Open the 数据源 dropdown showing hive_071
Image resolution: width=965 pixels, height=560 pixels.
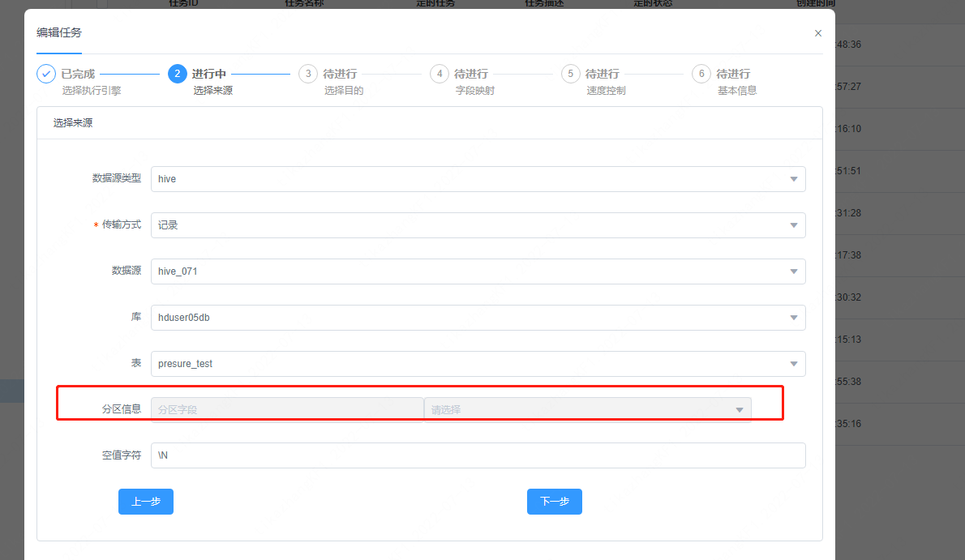pos(478,271)
